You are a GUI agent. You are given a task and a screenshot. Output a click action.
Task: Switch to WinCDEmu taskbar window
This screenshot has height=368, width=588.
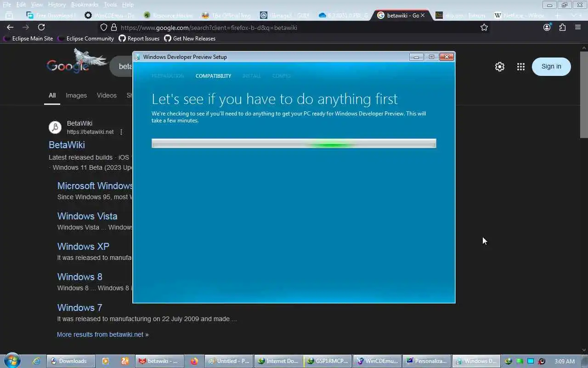(x=377, y=361)
